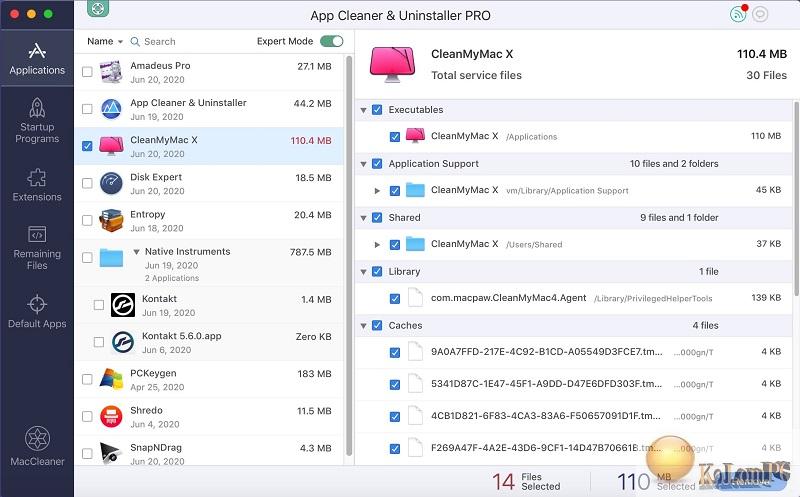
Task: Expand CleanMyMac X folder in Users/Shared
Action: [x=377, y=244]
